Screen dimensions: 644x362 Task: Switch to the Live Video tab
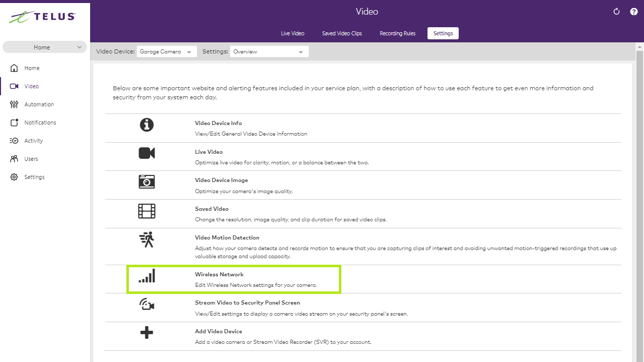[293, 33]
